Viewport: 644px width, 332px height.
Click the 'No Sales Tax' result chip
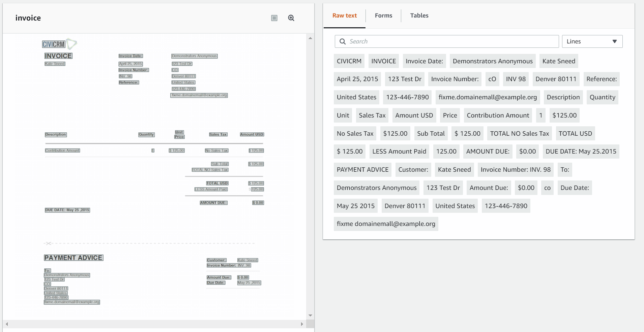[355, 134]
